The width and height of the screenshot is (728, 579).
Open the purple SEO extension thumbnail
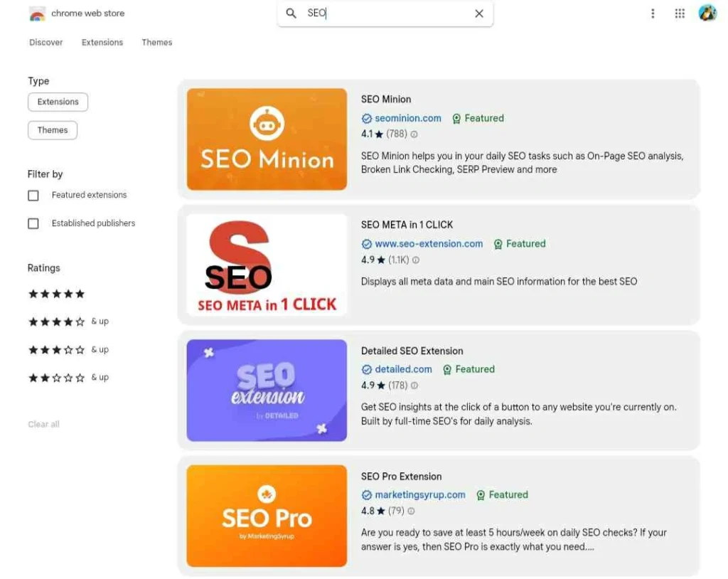tap(267, 391)
